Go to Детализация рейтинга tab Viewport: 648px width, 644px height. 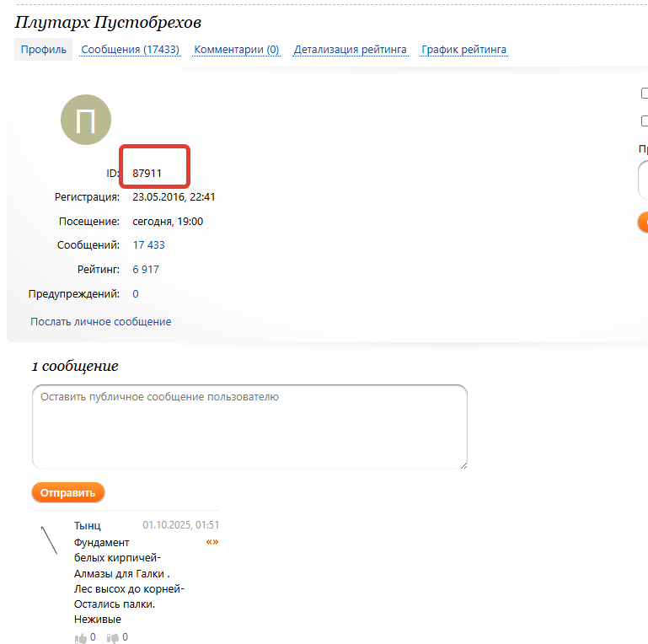[351, 50]
